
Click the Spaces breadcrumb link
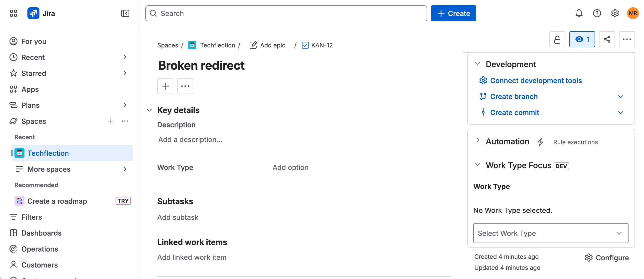point(167,45)
